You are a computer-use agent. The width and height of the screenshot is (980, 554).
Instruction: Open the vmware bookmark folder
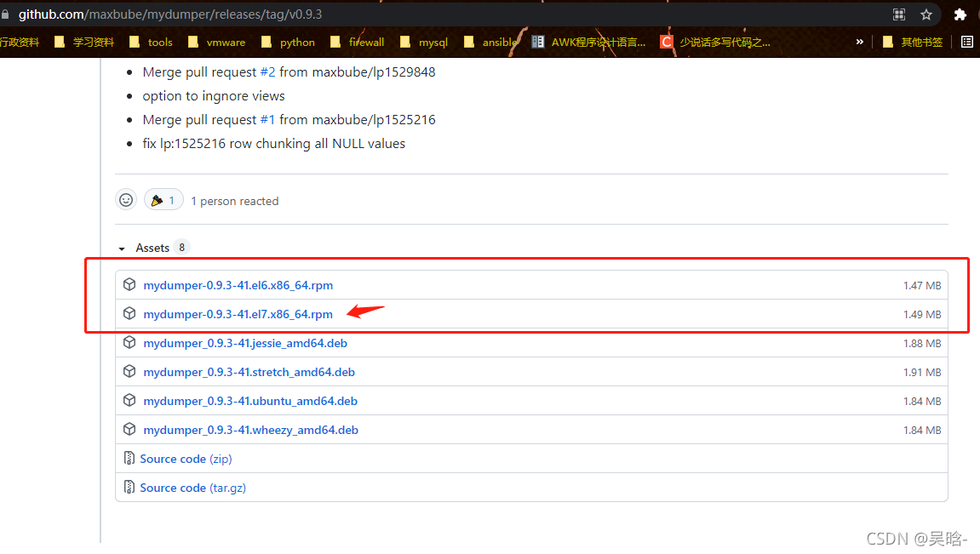coord(216,42)
